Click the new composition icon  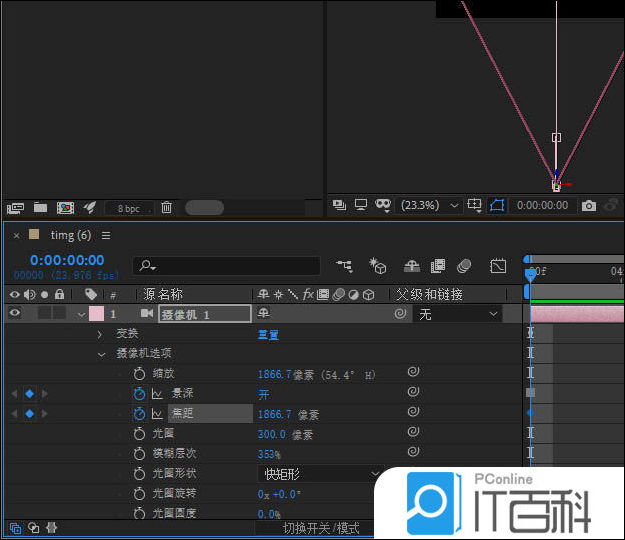click(x=65, y=208)
